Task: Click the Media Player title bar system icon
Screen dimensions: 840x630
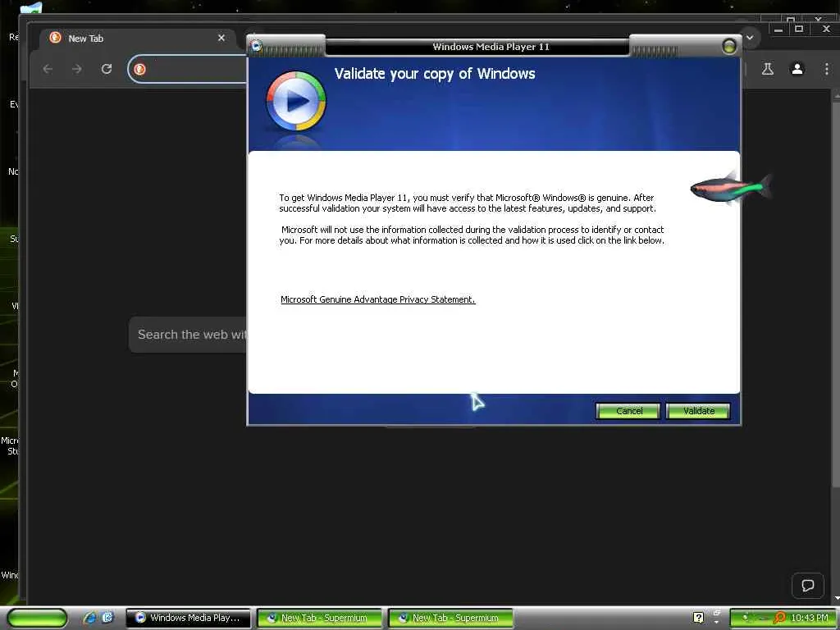Action: pyautogui.click(x=257, y=46)
